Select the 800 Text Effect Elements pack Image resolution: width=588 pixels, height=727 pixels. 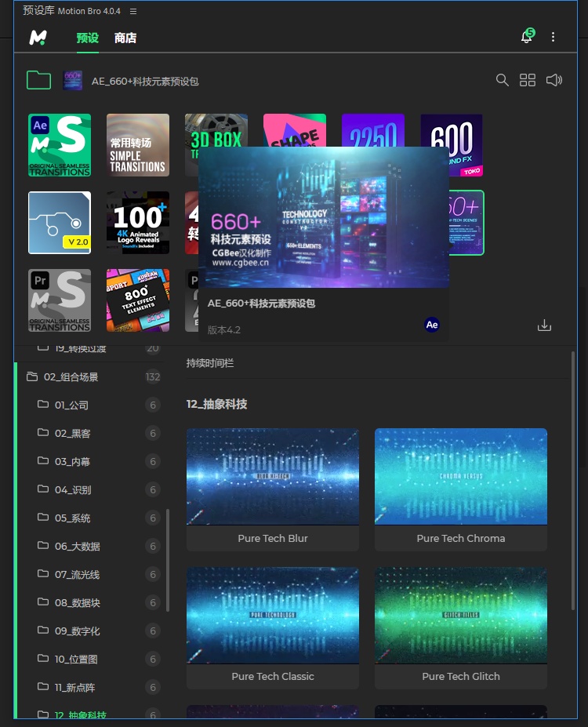(138, 300)
